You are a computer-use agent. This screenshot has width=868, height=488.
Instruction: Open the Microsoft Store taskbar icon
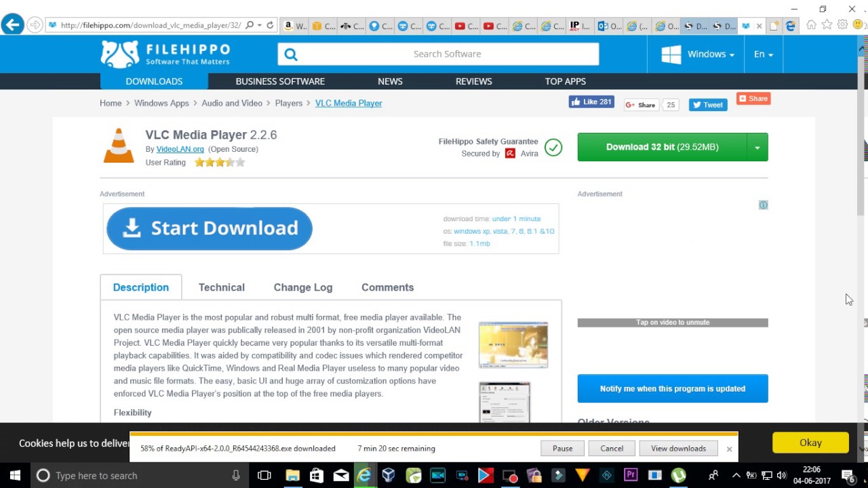317,475
